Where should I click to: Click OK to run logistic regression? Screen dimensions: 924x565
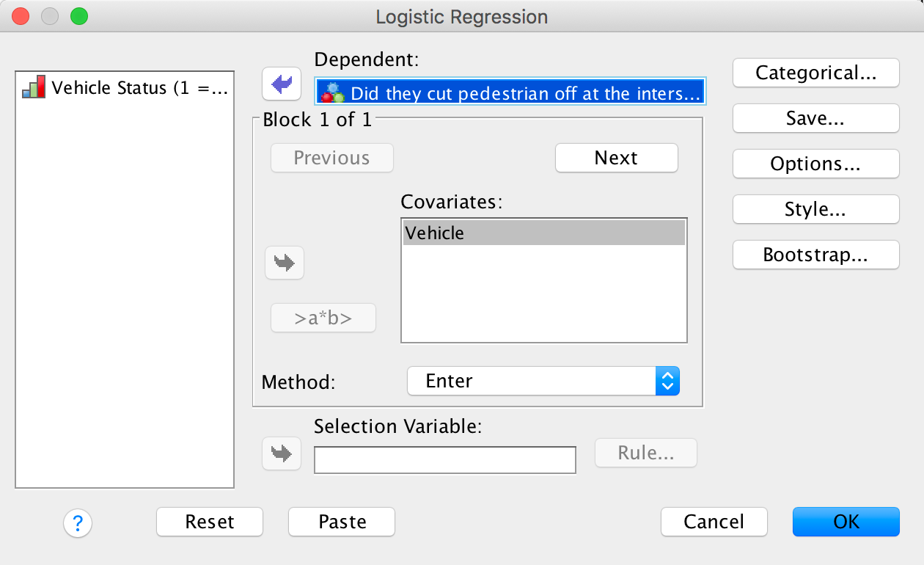846,522
